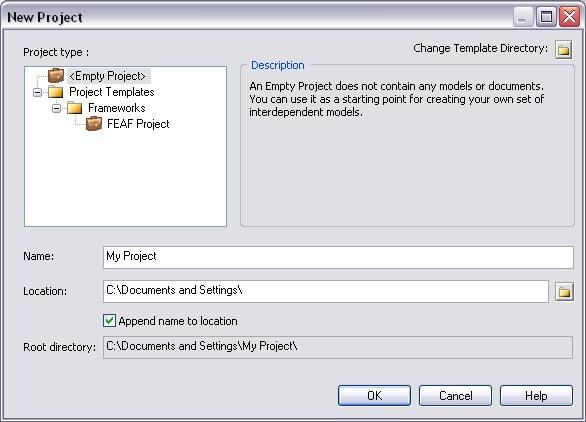Select the Frameworks label in tree

(116, 108)
